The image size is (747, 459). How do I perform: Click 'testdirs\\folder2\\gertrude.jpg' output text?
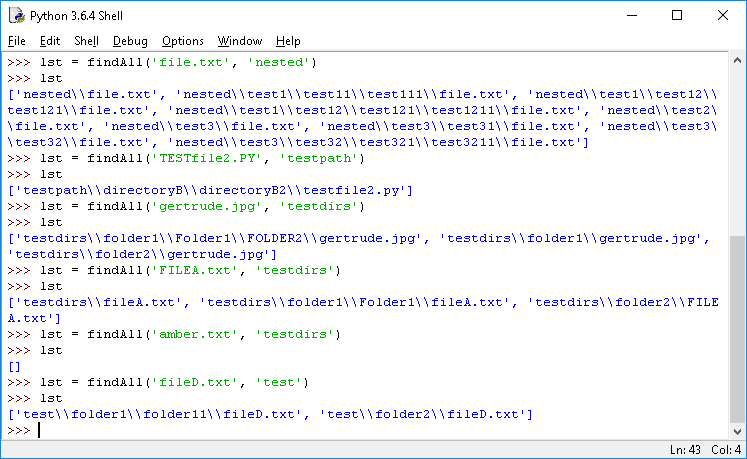(x=139, y=254)
